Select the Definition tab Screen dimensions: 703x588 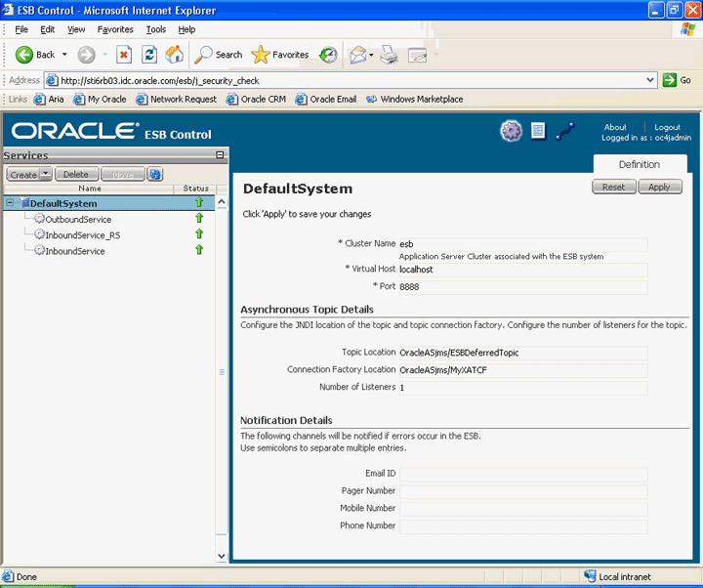pyautogui.click(x=640, y=164)
